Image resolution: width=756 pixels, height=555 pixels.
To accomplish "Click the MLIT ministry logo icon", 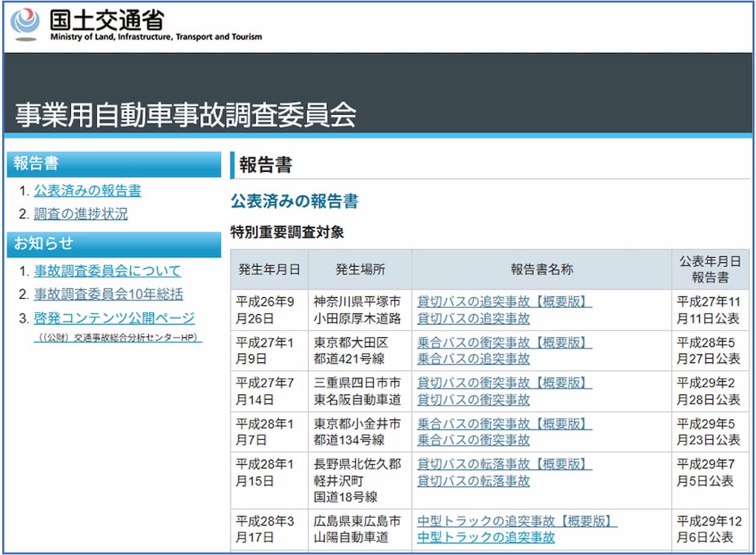I will 25,24.
